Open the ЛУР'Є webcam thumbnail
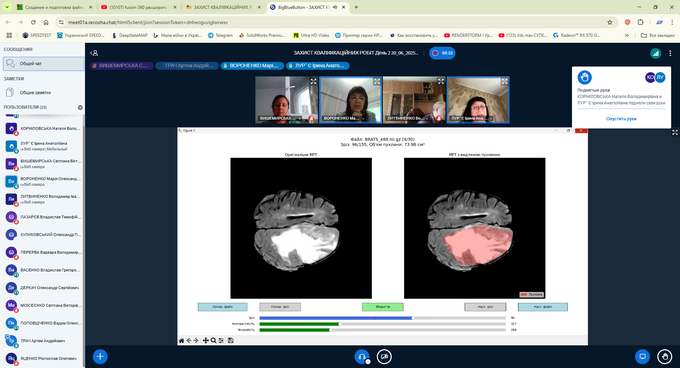The width and height of the screenshot is (680, 368). coord(478,100)
